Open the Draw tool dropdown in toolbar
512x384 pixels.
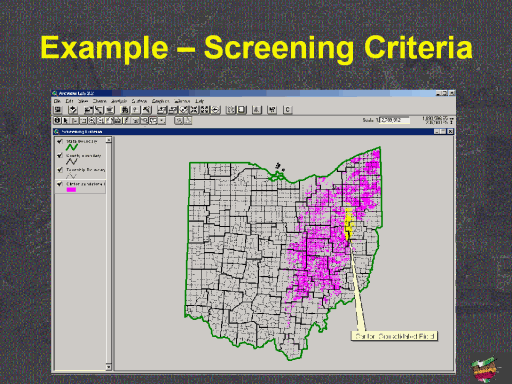click(161, 120)
